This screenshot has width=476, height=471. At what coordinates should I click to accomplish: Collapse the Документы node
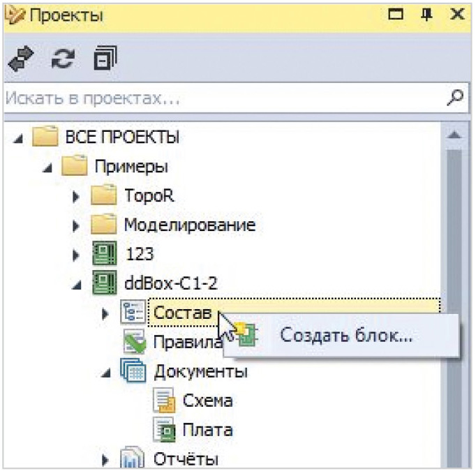[106, 372]
